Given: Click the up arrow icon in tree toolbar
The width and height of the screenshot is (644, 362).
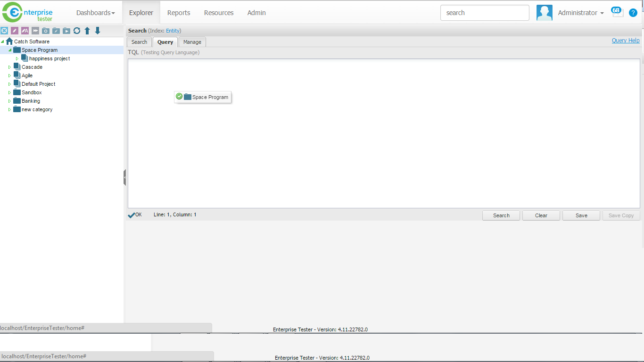Looking at the screenshot, I should point(87,31).
